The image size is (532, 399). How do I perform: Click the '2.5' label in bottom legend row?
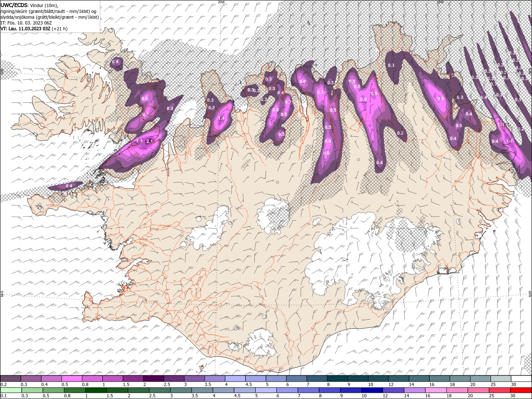(152, 396)
